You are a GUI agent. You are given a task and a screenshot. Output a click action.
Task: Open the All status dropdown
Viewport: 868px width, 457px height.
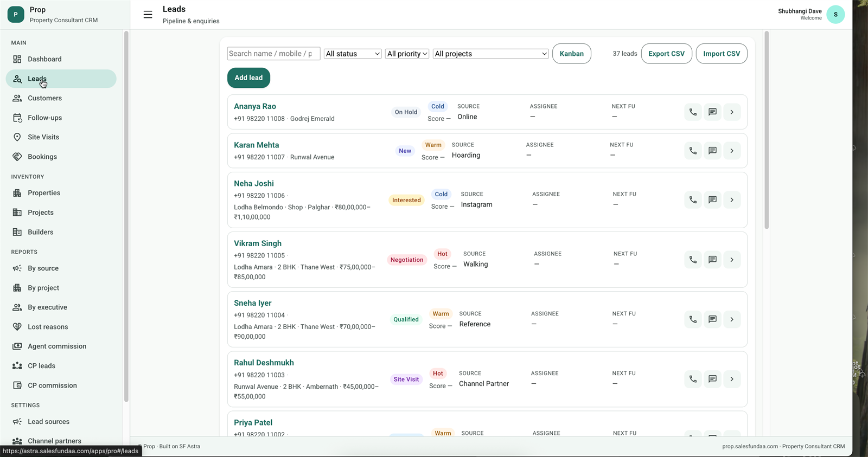pyautogui.click(x=353, y=54)
